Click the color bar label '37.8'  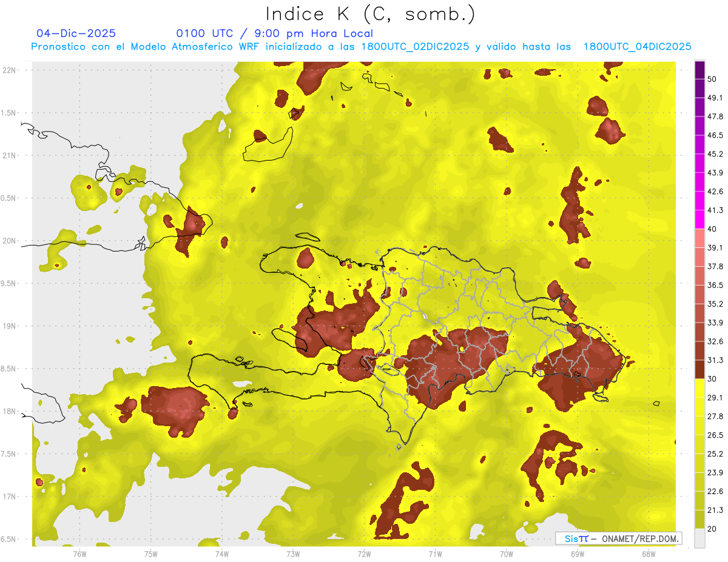coord(715,266)
